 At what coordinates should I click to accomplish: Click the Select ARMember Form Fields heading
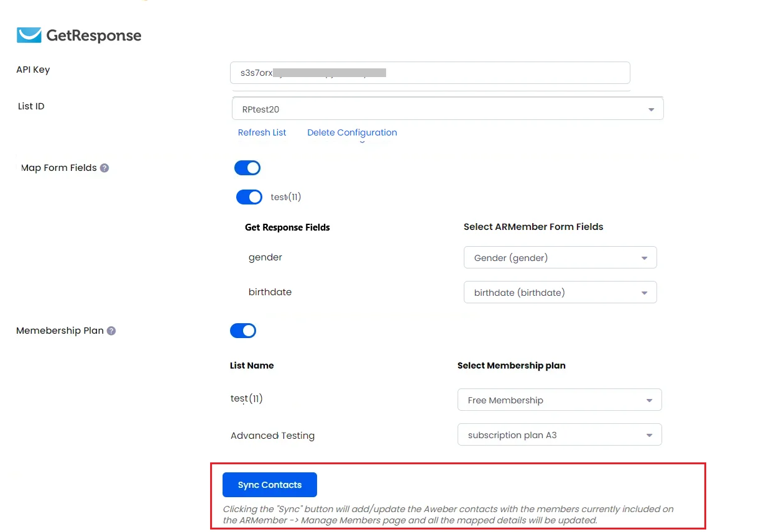tap(533, 227)
